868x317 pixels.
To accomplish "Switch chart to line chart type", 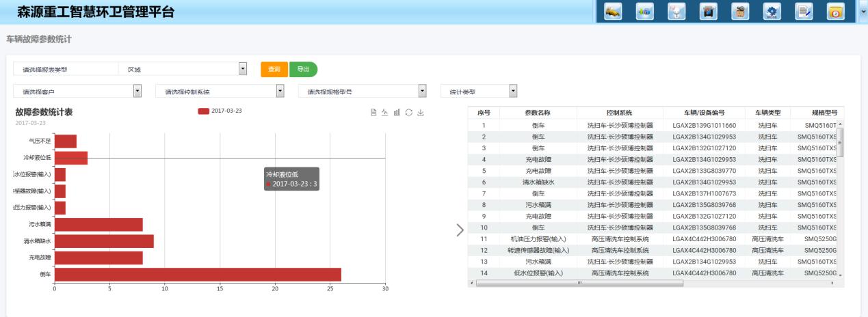I will pos(385,112).
